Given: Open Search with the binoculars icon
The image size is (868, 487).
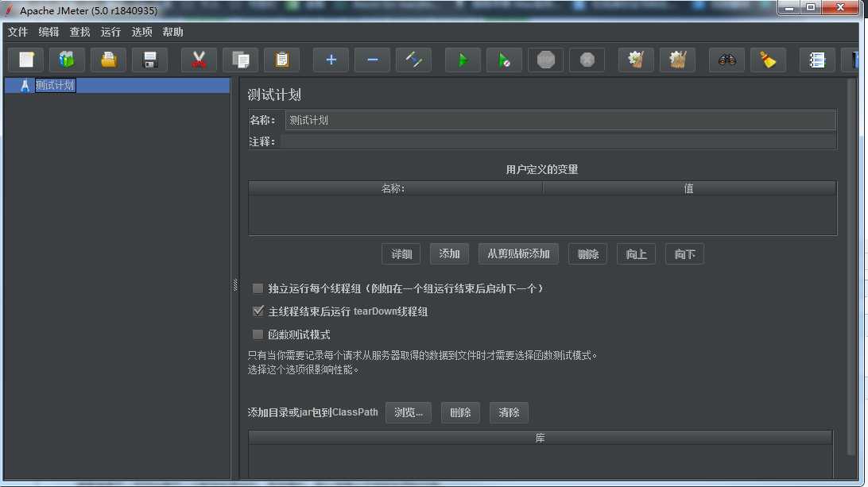Looking at the screenshot, I should (x=727, y=60).
